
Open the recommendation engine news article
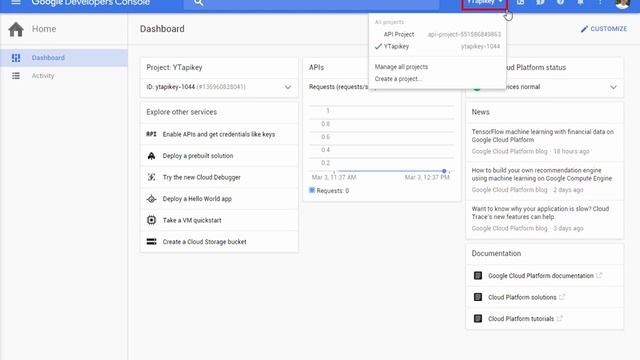tap(542, 174)
